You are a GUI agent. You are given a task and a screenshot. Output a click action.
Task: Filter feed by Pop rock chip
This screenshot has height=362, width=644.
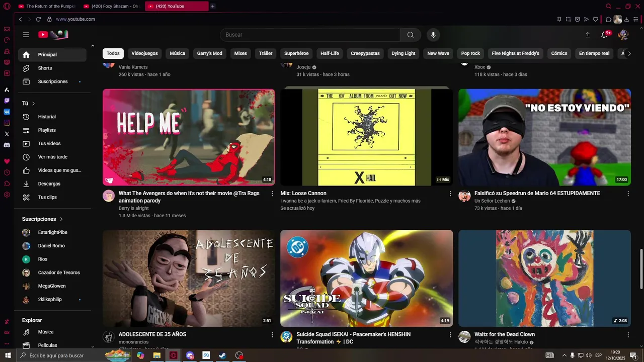(470, 53)
